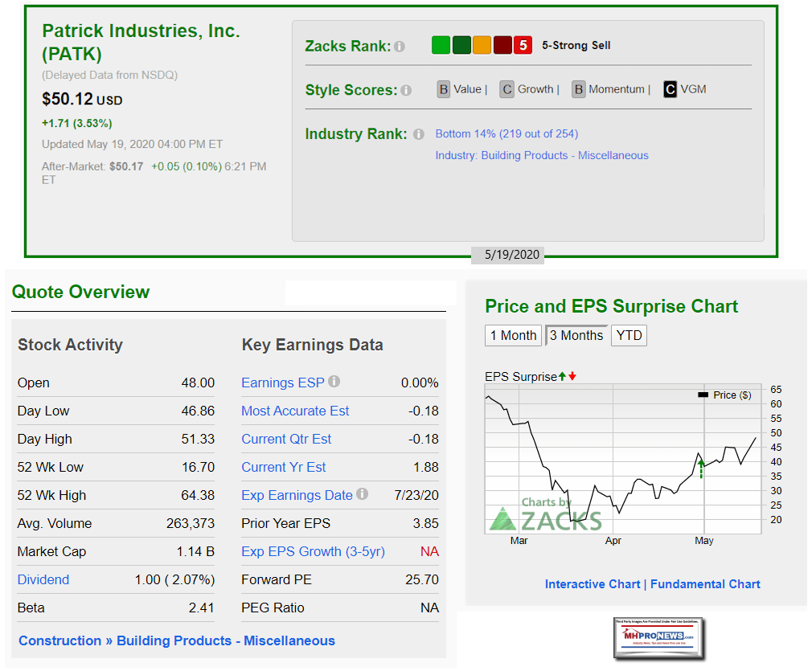Click the Momentum style score B badge

coord(578,89)
